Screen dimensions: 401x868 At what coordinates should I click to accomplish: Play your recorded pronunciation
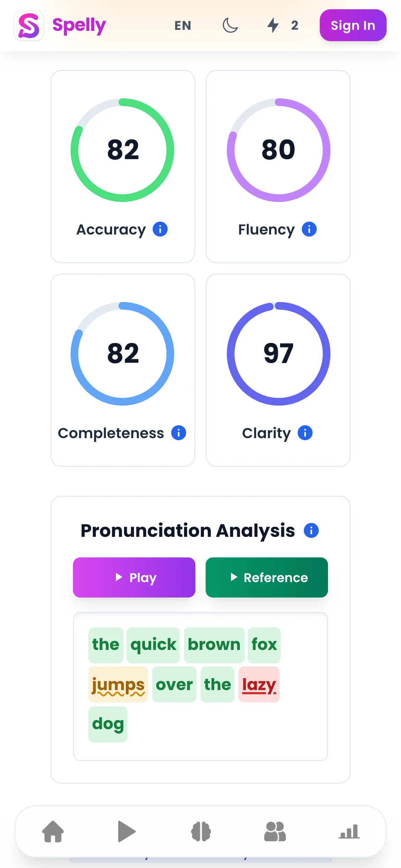pos(134,578)
